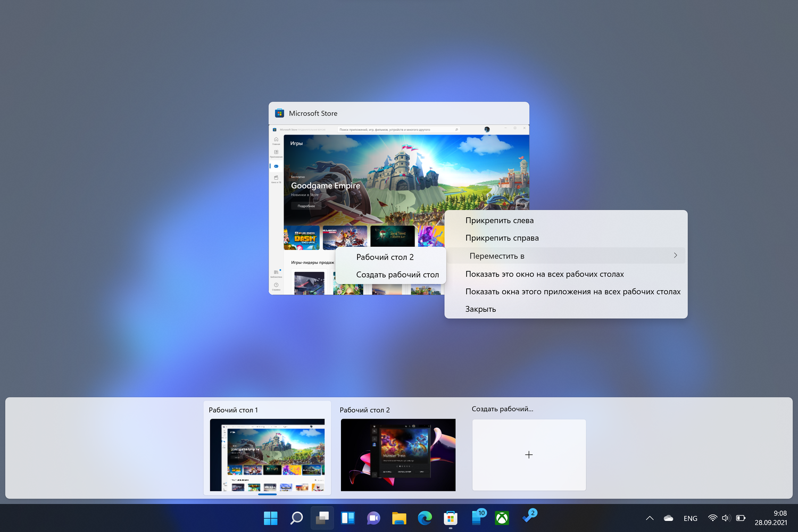The image size is (798, 532).
Task: Open Microsoft To Do with badge 2
Action: (x=529, y=517)
